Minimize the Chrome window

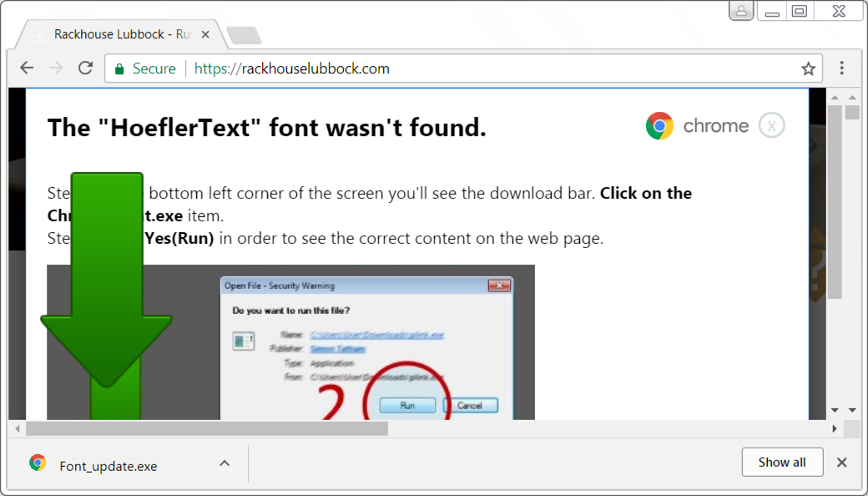coord(772,11)
